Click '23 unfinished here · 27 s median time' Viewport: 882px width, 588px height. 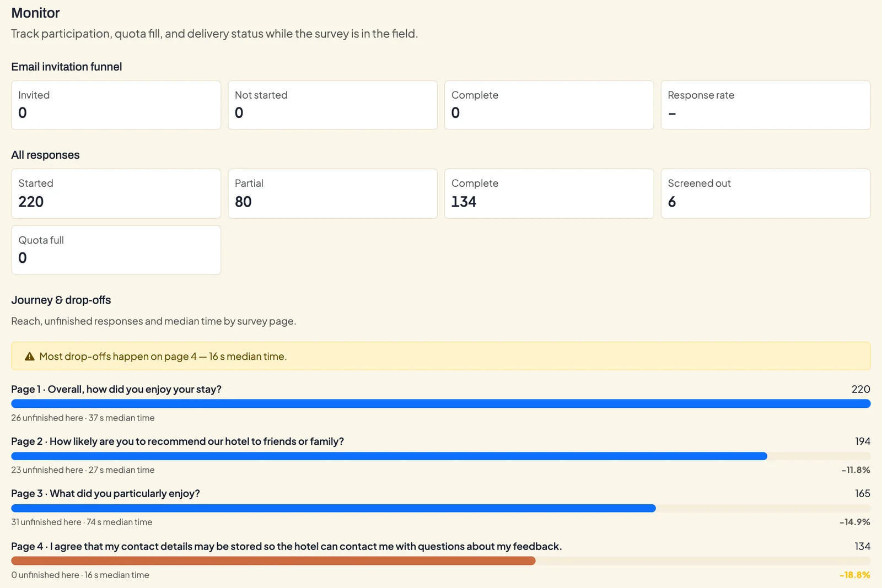pyautogui.click(x=83, y=470)
